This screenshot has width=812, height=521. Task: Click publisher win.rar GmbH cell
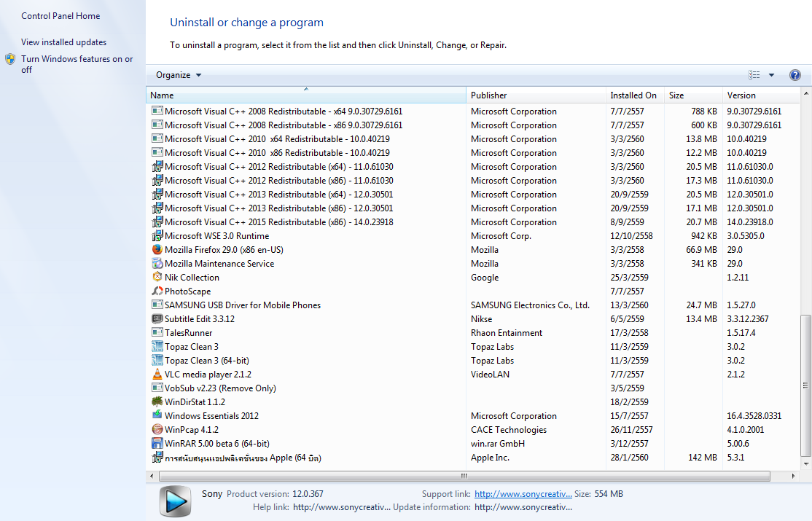498,444
